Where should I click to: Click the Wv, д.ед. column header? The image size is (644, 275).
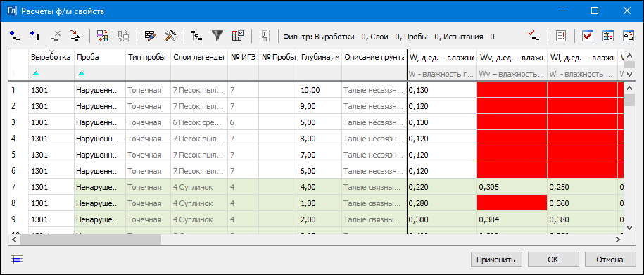coord(512,58)
